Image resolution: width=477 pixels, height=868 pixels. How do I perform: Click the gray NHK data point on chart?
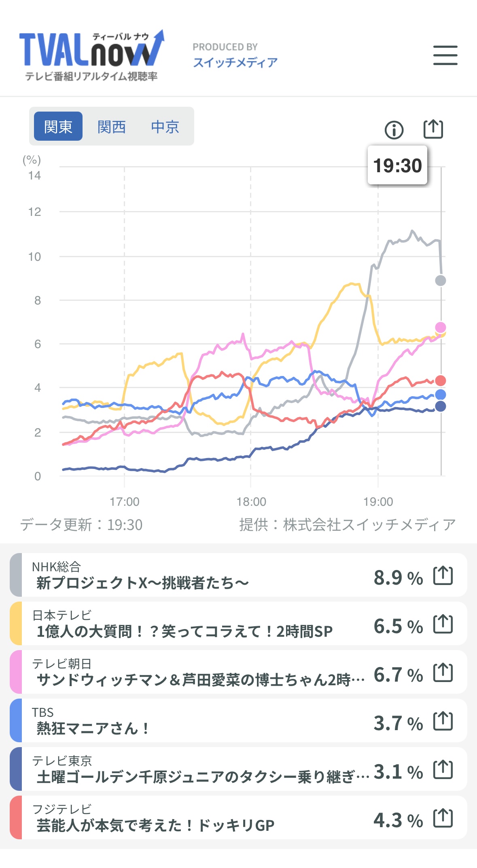(x=441, y=281)
